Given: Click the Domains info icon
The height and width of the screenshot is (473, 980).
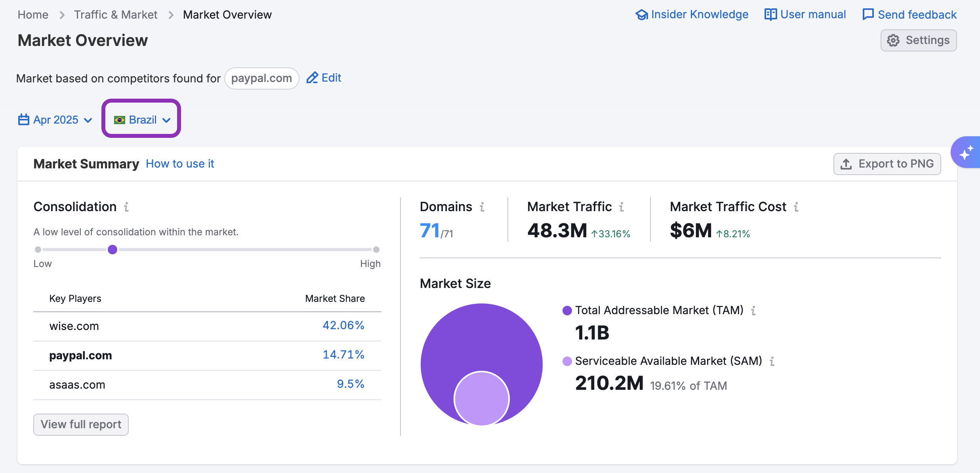Looking at the screenshot, I should tap(482, 207).
